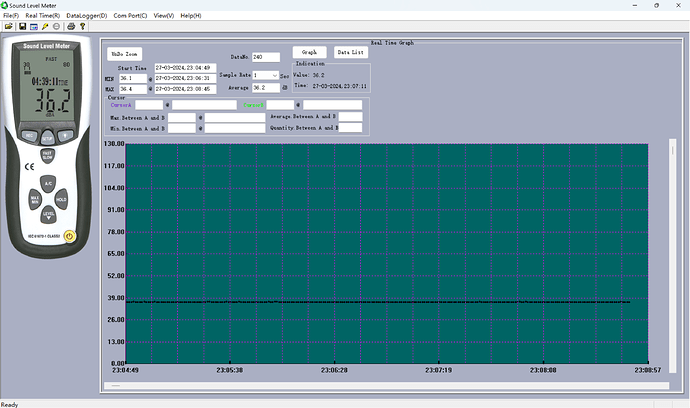Open the Real Time menu
Image resolution: width=690 pixels, height=408 pixels.
[x=42, y=16]
